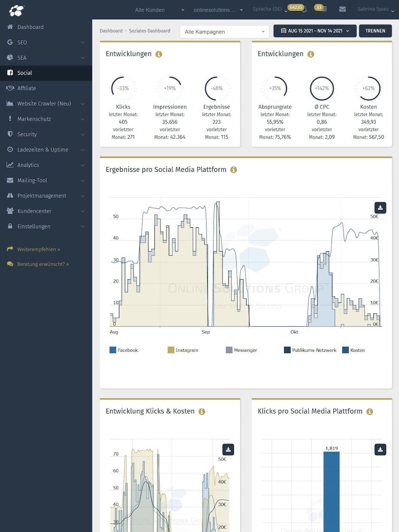Click info icon next to Klicks pro Social Media Plattform

(370, 412)
